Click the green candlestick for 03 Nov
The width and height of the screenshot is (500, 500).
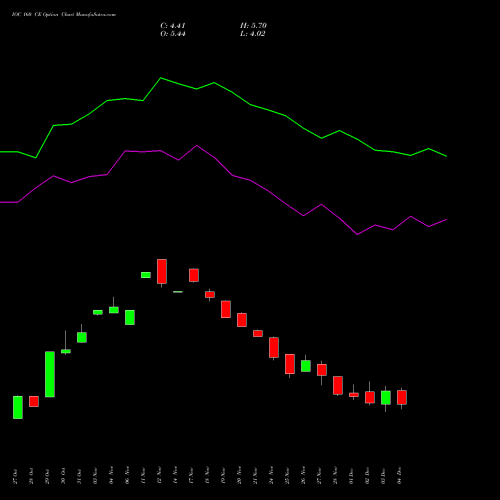tap(98, 312)
